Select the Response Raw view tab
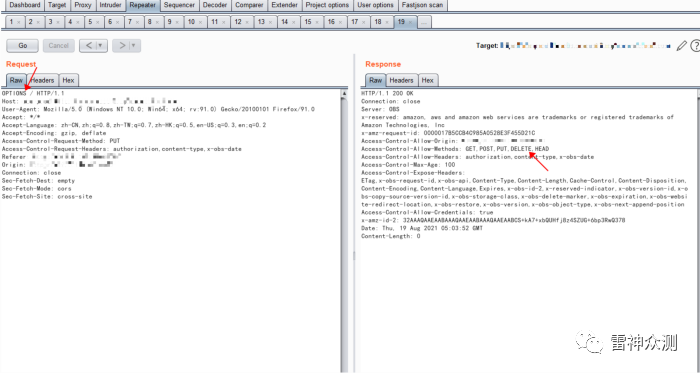 pos(375,80)
